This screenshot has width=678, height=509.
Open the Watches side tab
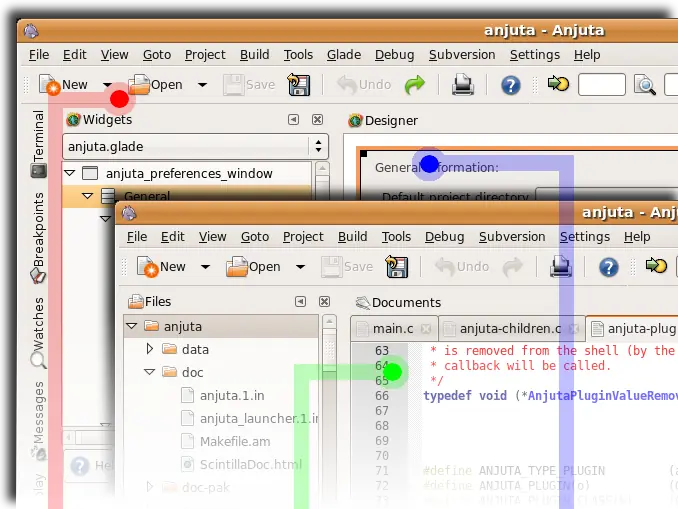tap(38, 333)
